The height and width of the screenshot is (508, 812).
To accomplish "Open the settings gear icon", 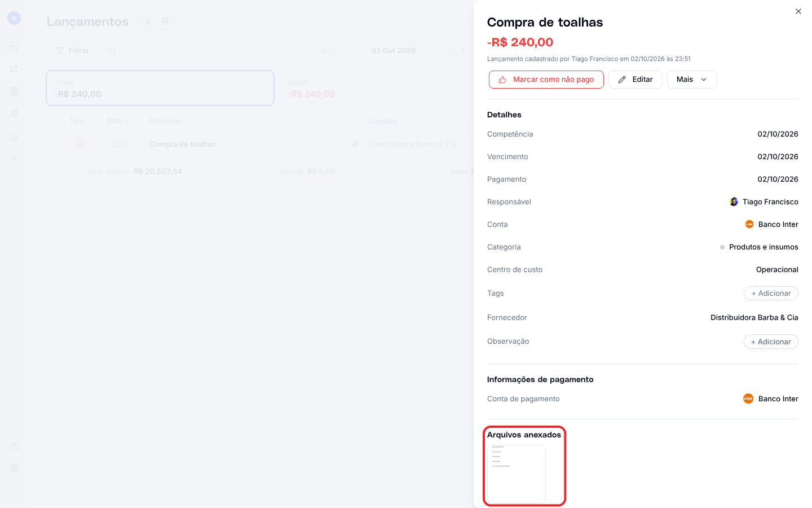I will pos(14,468).
